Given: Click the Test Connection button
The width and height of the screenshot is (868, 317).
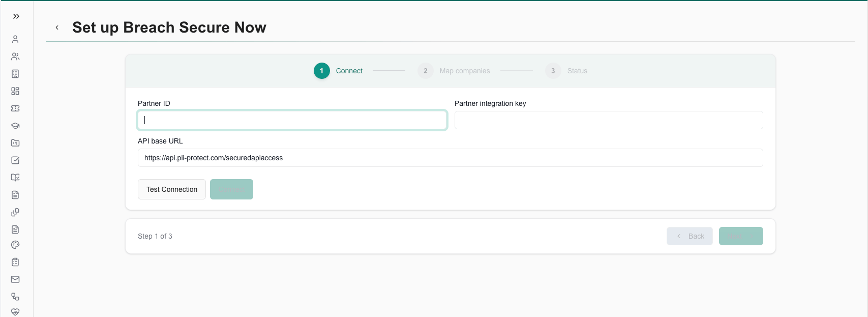Looking at the screenshot, I should point(172,189).
